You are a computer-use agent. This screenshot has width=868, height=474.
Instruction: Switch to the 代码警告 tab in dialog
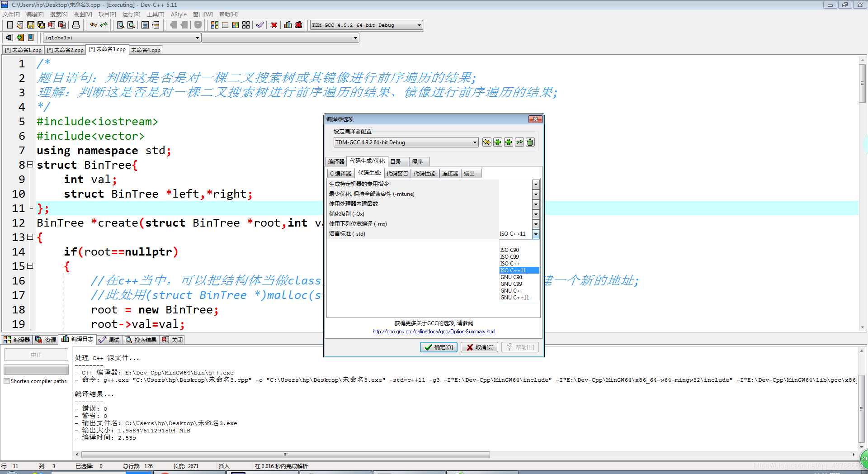tap(397, 174)
